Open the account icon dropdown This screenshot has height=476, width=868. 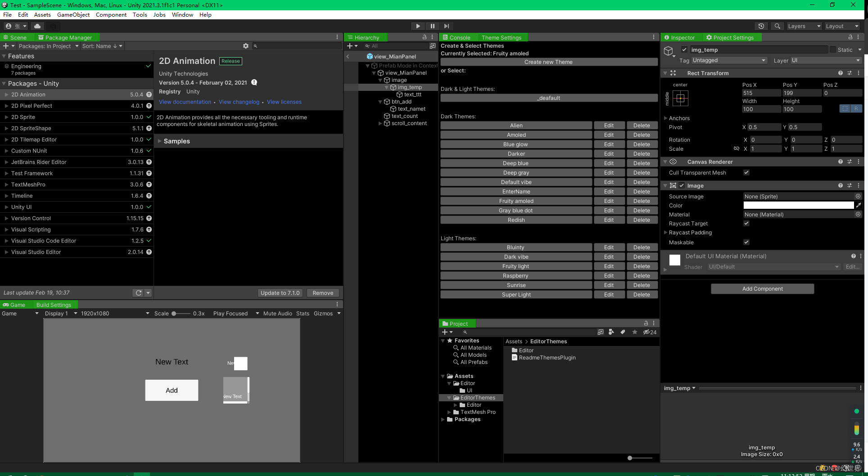click(15, 26)
